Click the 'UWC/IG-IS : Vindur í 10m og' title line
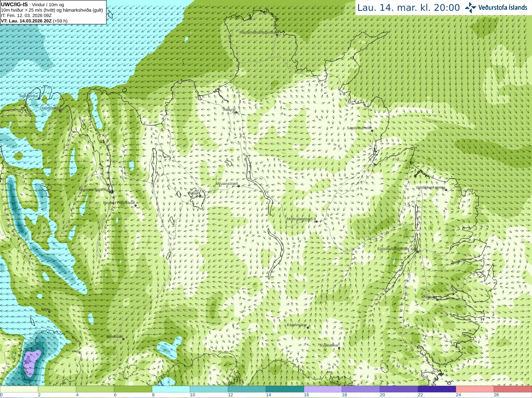The image size is (532, 398). coord(32,5)
